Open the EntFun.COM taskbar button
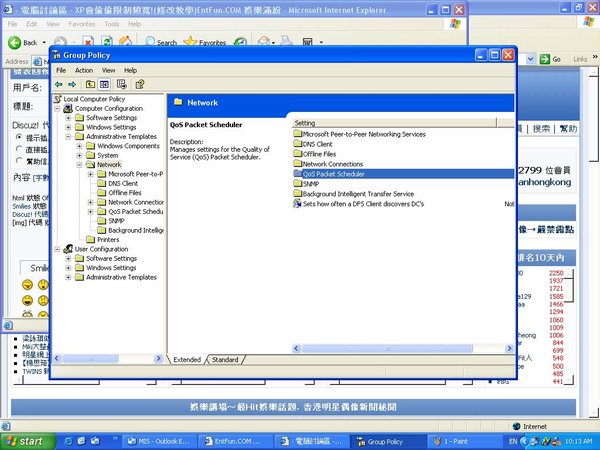The width and height of the screenshot is (600, 450). (236, 442)
